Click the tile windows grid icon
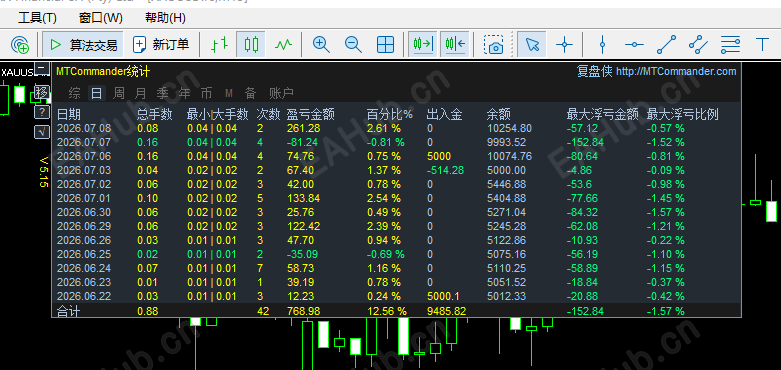The width and height of the screenshot is (781, 370). 385,45
